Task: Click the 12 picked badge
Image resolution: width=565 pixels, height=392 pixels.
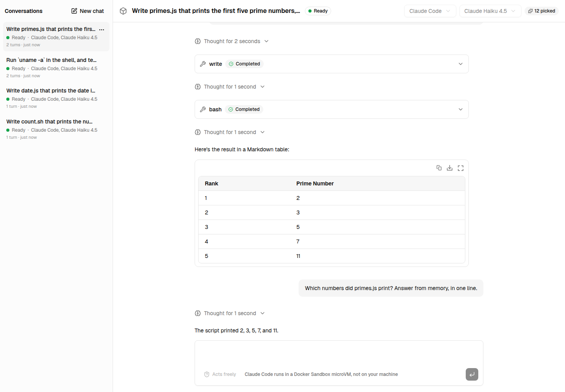Action: point(541,11)
